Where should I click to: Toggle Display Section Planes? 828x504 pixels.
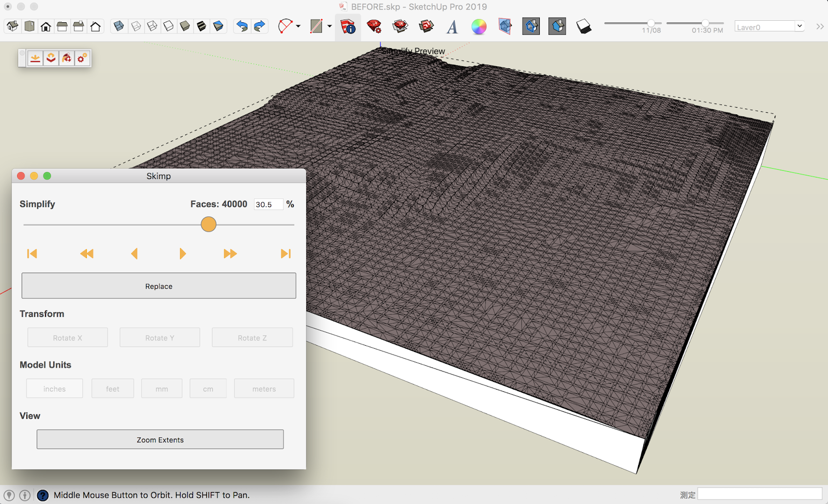click(x=531, y=26)
